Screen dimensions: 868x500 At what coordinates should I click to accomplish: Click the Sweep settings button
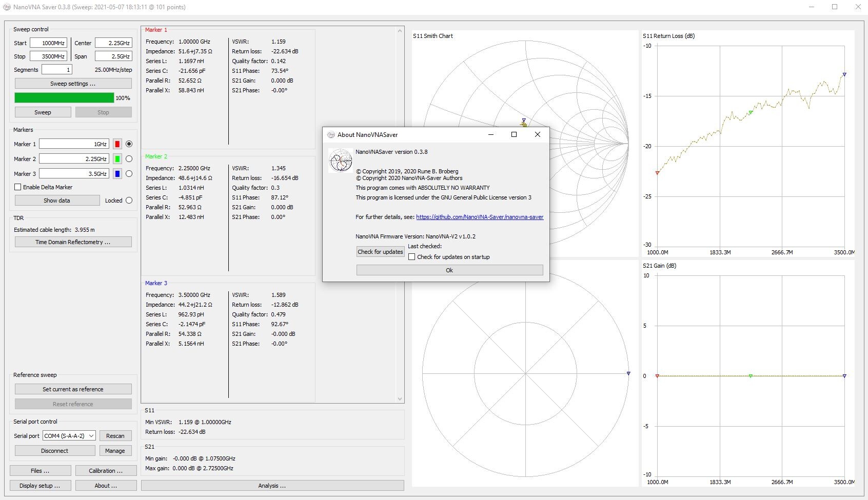point(73,84)
